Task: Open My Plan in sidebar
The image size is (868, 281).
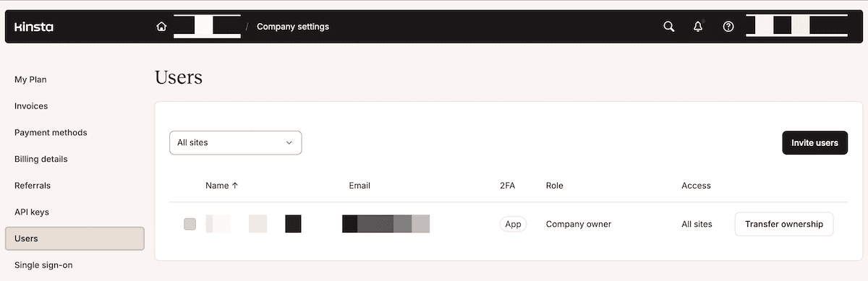Action: 30,79
